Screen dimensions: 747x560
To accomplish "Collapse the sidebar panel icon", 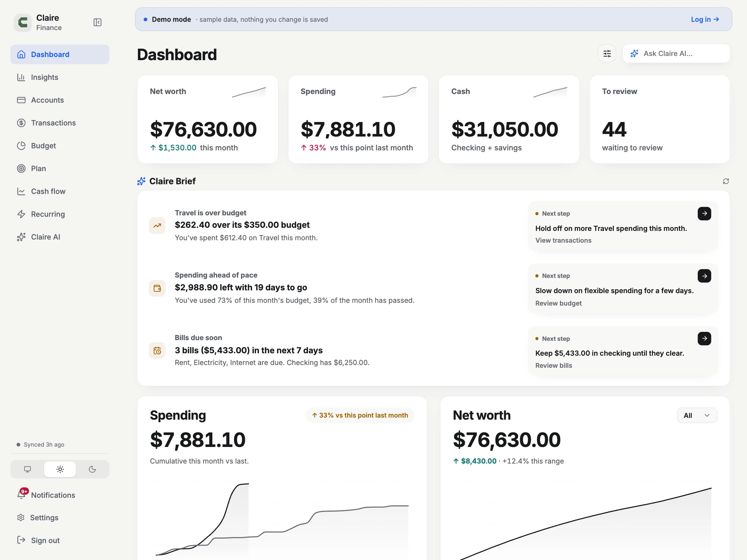I will (x=98, y=22).
